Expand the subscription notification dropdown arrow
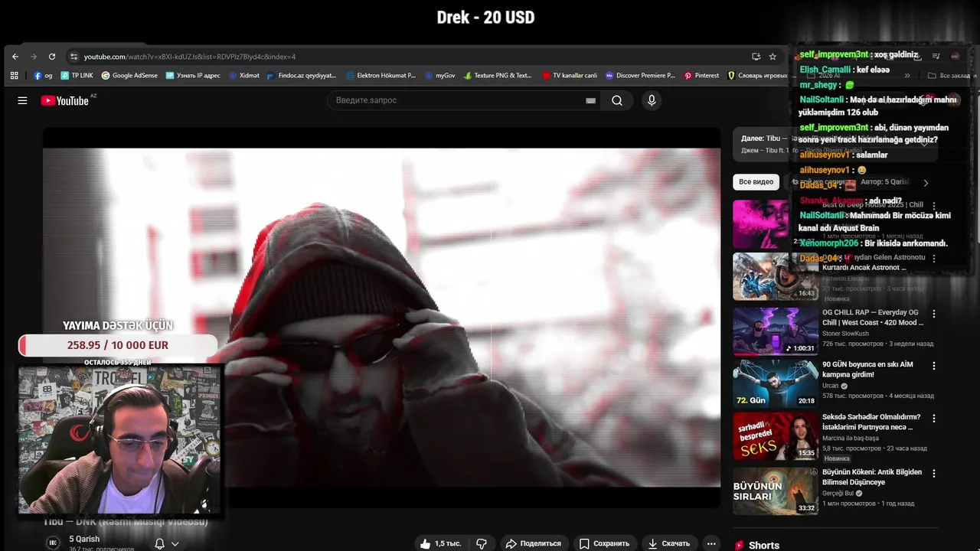The image size is (980, 551). pos(175,544)
